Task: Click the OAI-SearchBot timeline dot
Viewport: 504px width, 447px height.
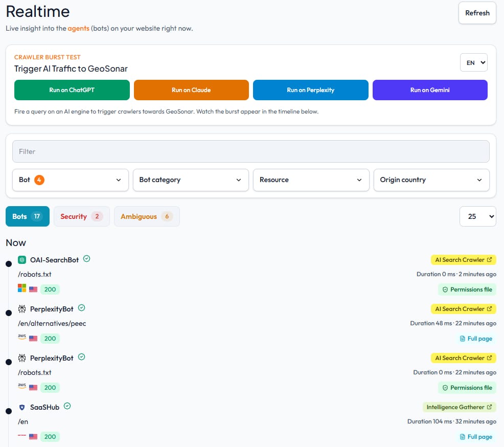Action: pyautogui.click(x=9, y=264)
